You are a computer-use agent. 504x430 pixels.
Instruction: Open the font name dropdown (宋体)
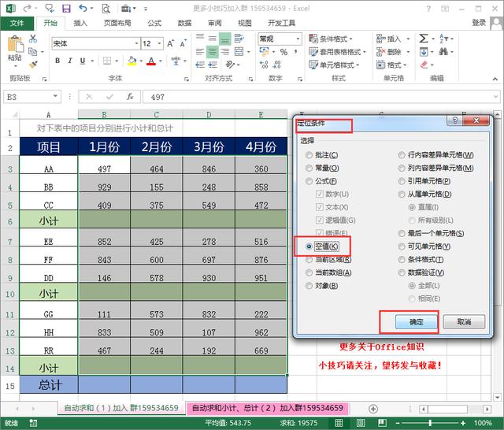(x=136, y=43)
